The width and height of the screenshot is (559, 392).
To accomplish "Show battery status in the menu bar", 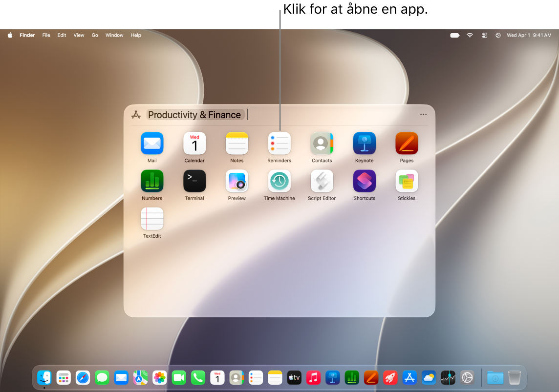I will point(455,35).
